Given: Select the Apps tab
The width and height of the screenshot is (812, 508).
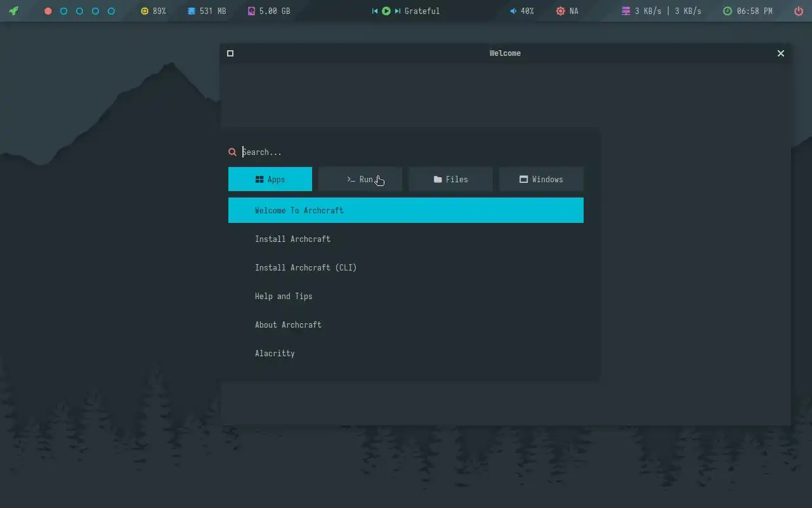Looking at the screenshot, I should pyautogui.click(x=270, y=179).
